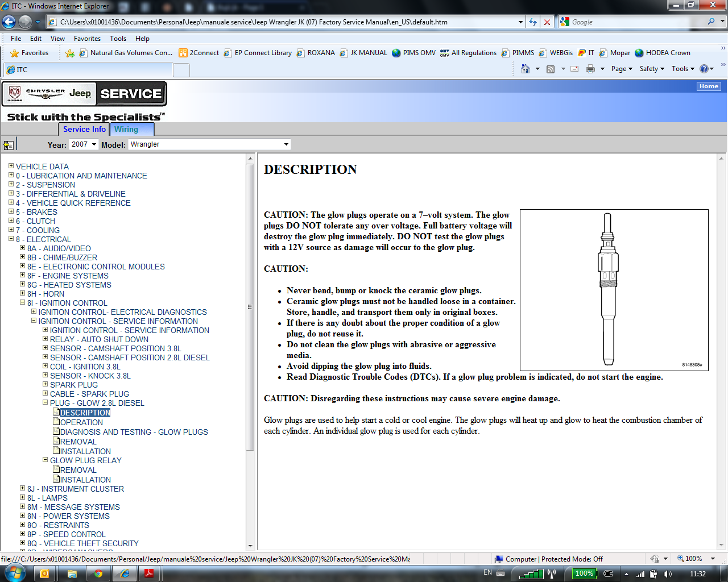Expand the 5 - BRAKES tree node

11,212
